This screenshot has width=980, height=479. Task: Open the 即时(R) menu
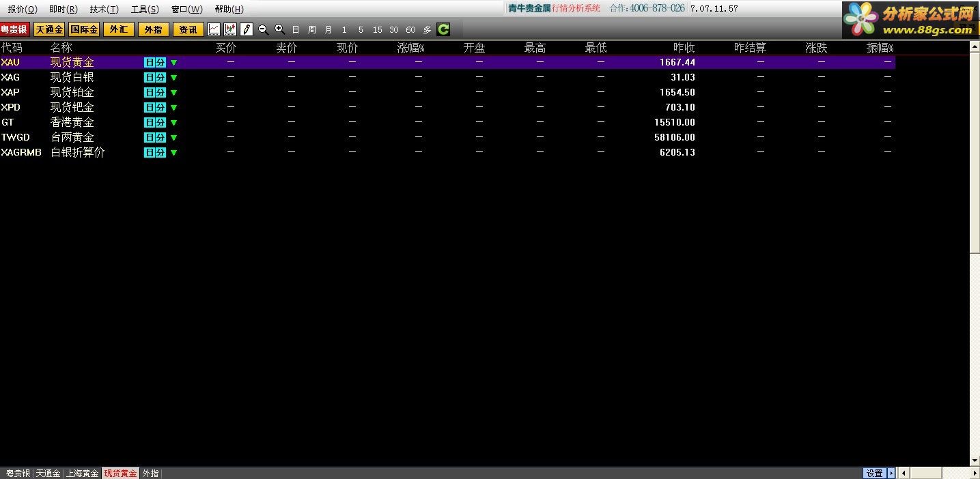[63, 9]
